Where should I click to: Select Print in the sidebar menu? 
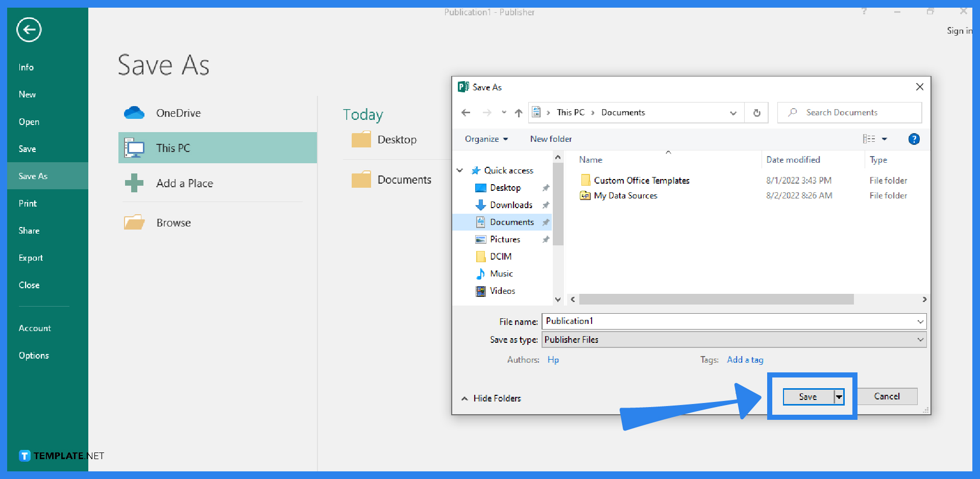28,203
